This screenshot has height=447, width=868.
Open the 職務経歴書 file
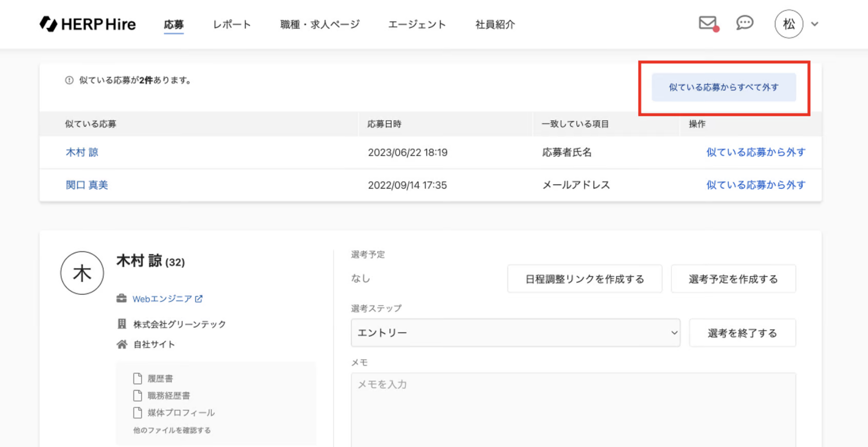tap(168, 396)
